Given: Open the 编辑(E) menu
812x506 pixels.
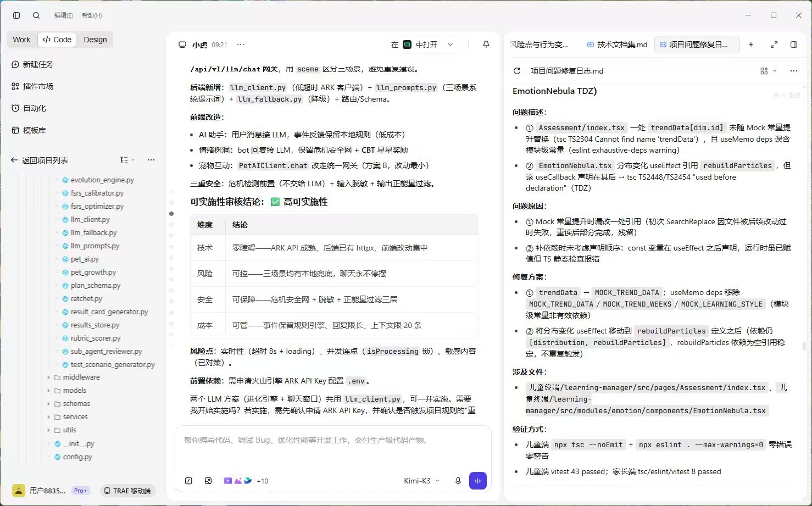Looking at the screenshot, I should (64, 15).
